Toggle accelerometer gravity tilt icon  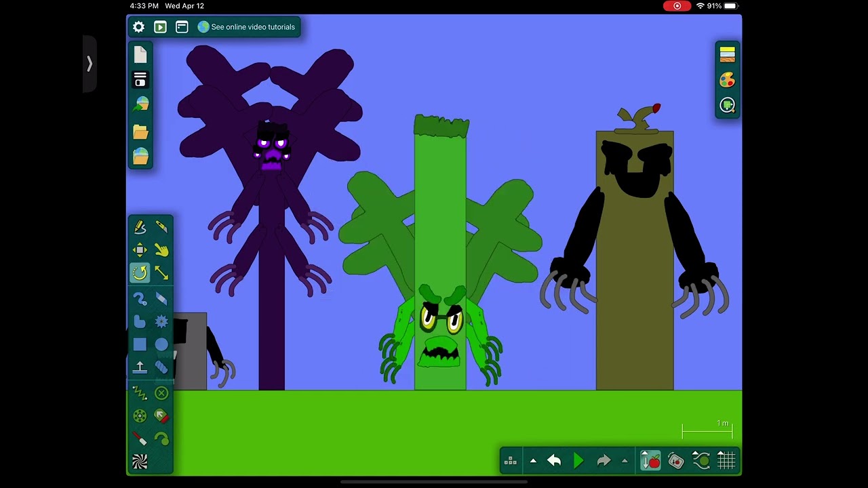676,461
